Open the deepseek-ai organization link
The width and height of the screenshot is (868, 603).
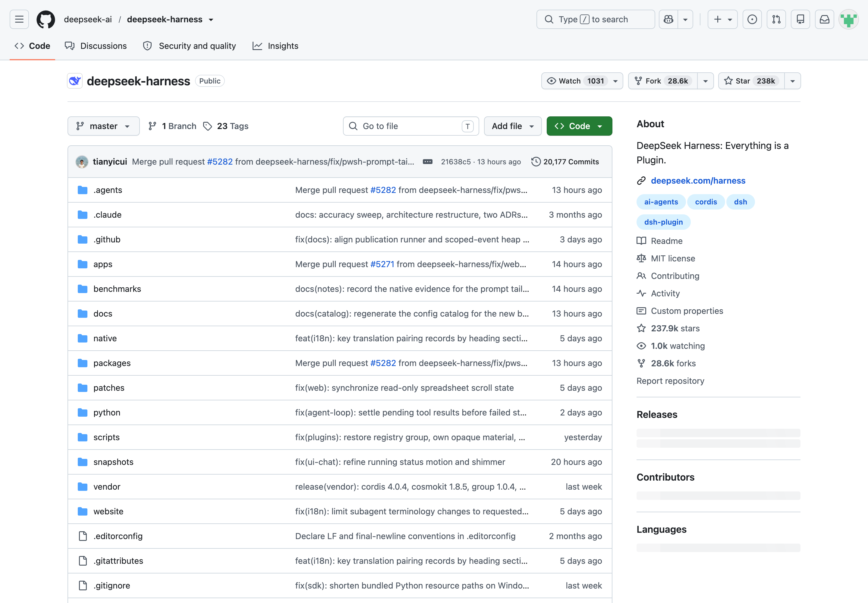pyautogui.click(x=88, y=19)
